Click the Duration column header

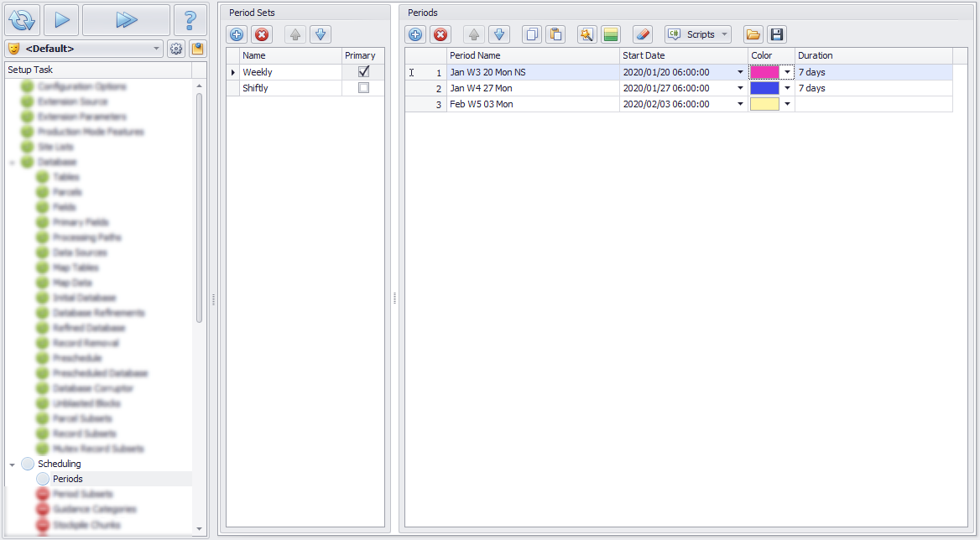pyautogui.click(x=873, y=55)
